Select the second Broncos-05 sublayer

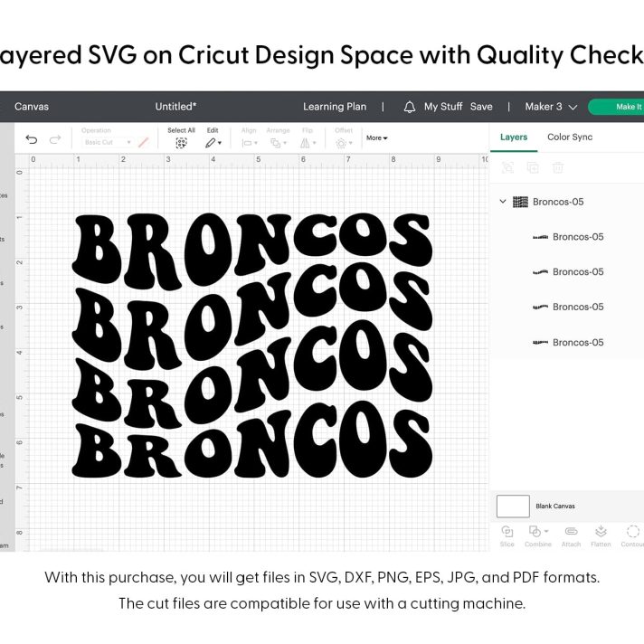(568, 272)
